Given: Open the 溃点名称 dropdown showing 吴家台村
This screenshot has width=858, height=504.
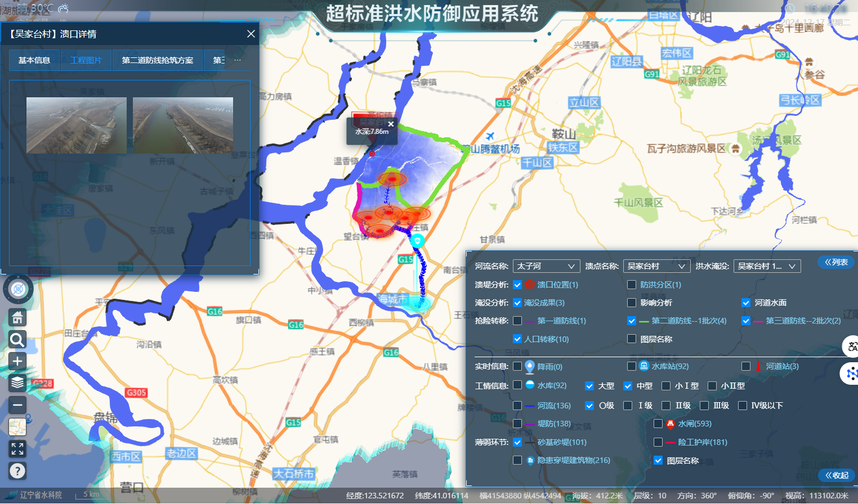Looking at the screenshot, I should point(656,266).
